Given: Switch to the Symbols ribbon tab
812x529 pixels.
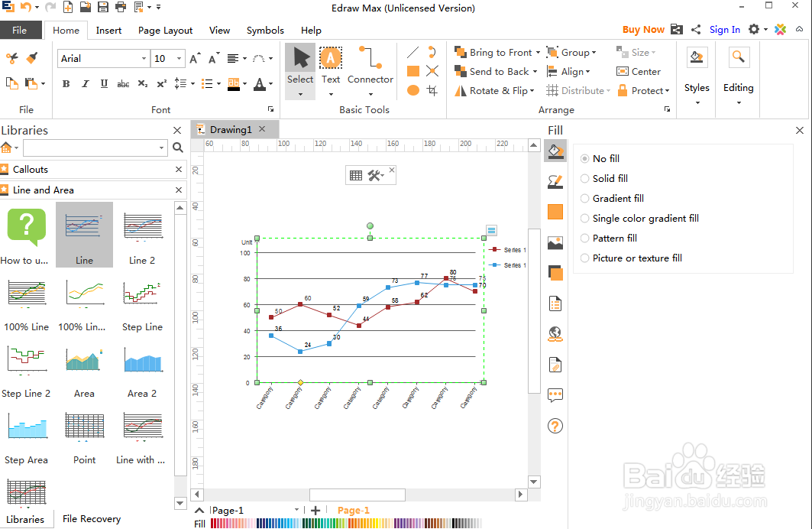Looking at the screenshot, I should pos(265,30).
